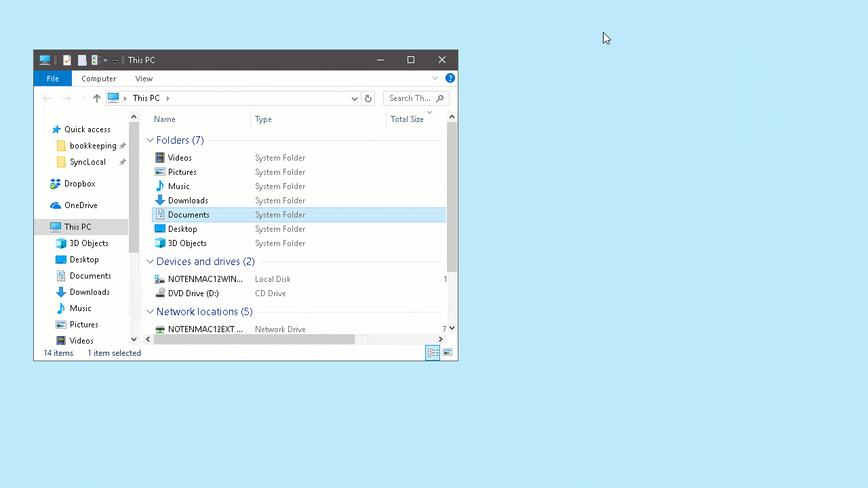This screenshot has width=868, height=488.
Task: Open the address bar dropdown
Action: pyautogui.click(x=354, y=98)
